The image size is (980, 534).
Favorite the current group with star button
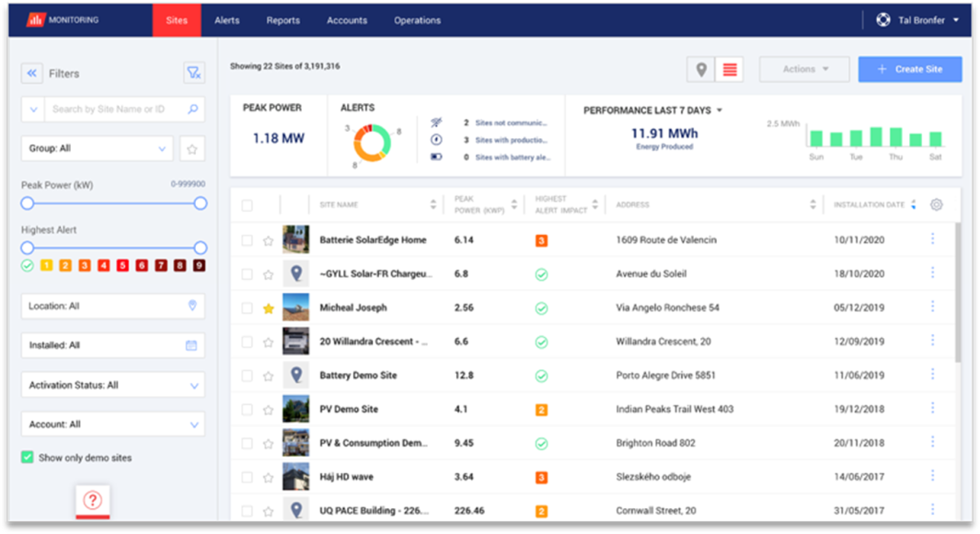[x=191, y=148]
